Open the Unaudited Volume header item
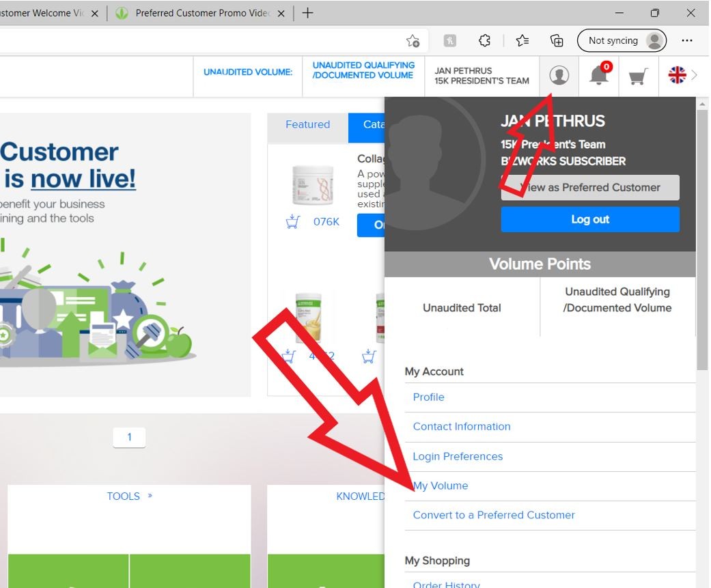711x588 pixels. pyautogui.click(x=248, y=72)
